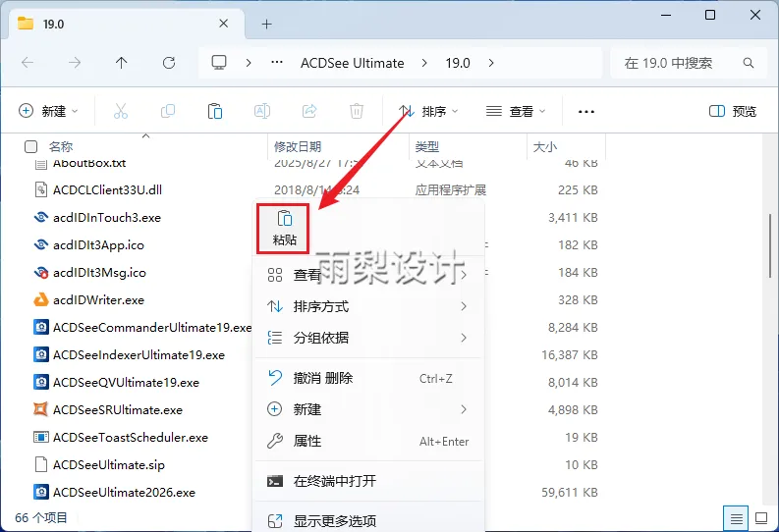Viewport: 779px width, 532px height.
Task: Open the See more ellipsis in toolbar
Action: (x=586, y=112)
